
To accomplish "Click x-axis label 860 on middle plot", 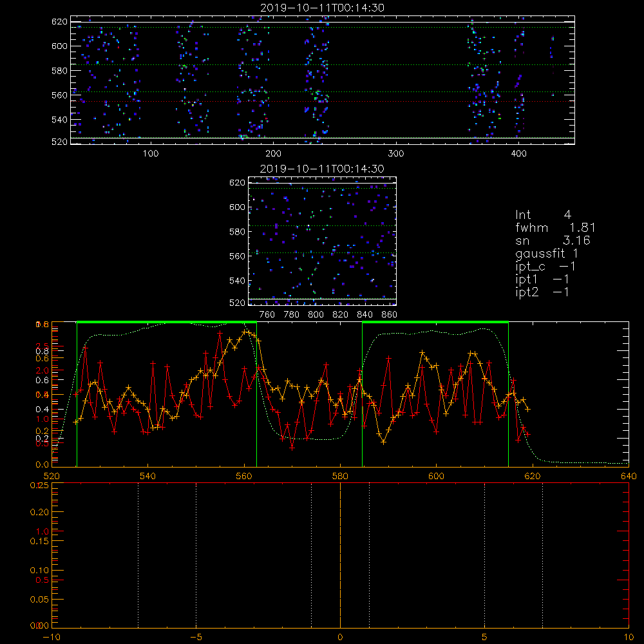I will coord(390,315).
